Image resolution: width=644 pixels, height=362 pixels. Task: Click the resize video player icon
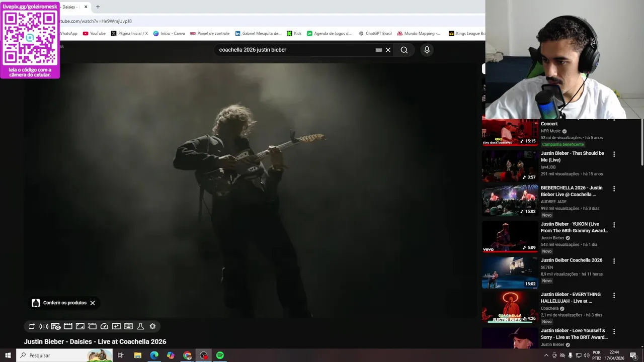[x=80, y=326]
